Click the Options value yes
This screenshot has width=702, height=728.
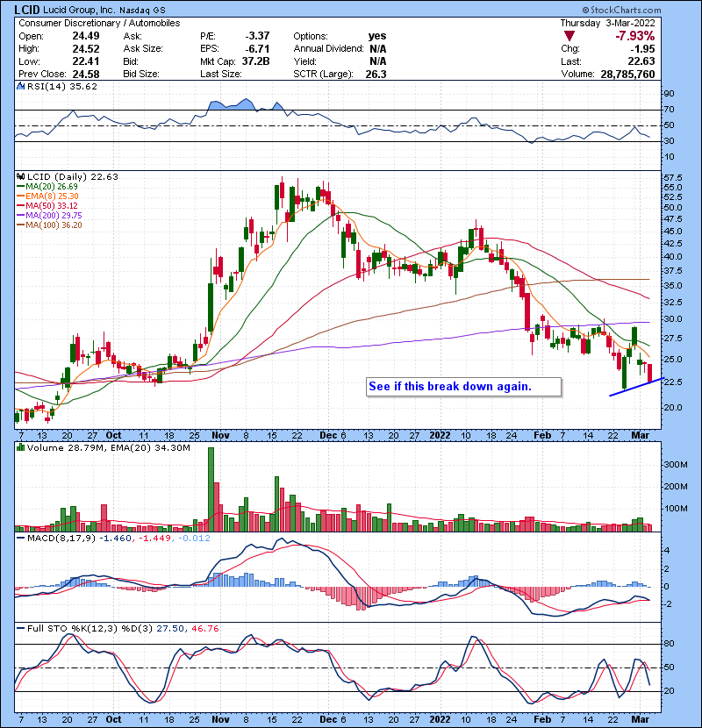point(376,36)
